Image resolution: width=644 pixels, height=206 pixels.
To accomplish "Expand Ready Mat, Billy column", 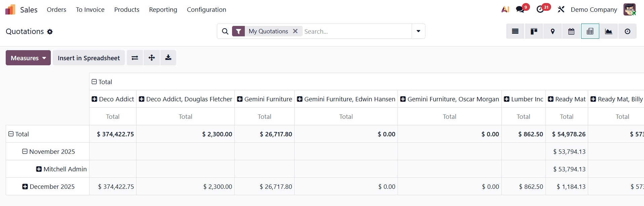I will point(593,99).
